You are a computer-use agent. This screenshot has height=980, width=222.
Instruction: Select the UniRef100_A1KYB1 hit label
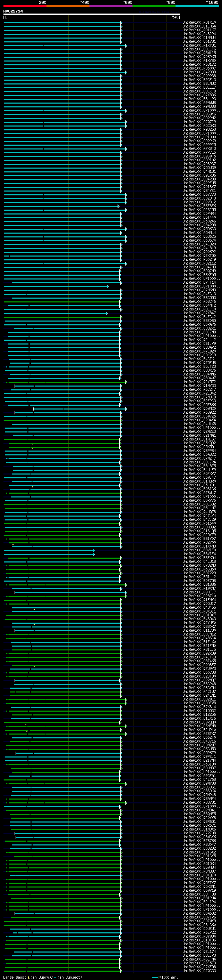point(199,45)
